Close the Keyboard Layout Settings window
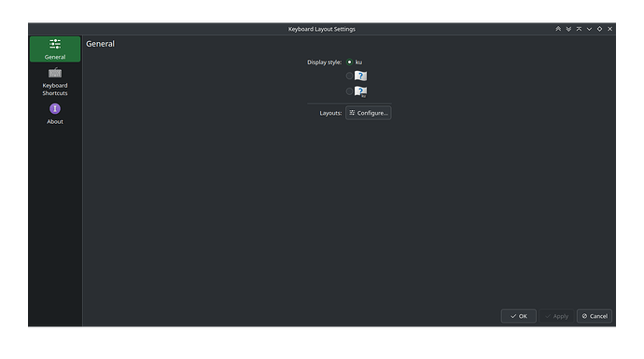 point(609,29)
